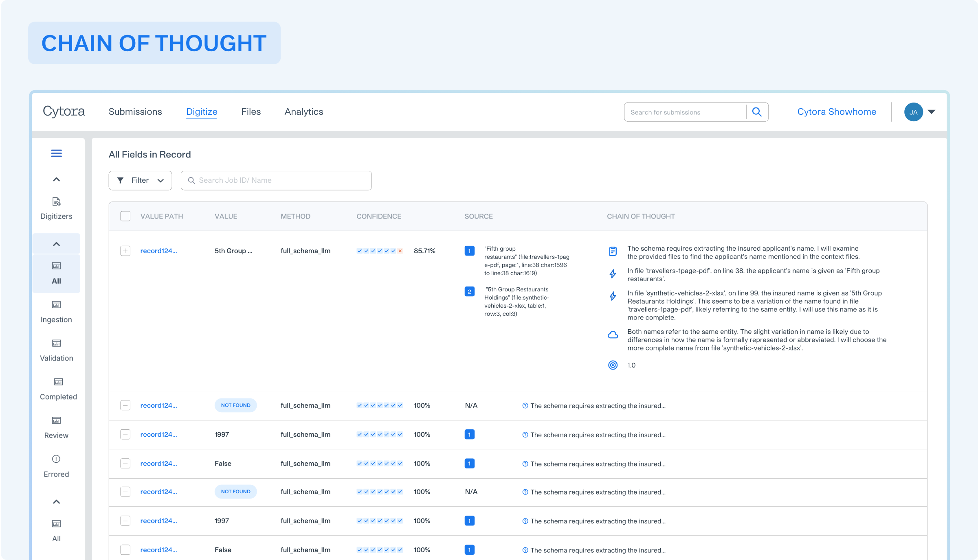Open record124 link in 5th Group row
The image size is (978, 560).
[158, 251]
